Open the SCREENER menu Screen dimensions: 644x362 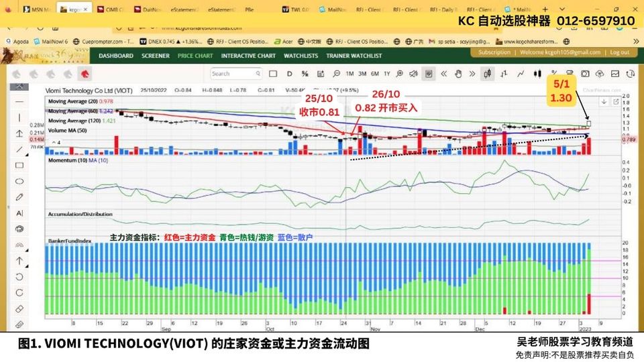[x=155, y=56]
